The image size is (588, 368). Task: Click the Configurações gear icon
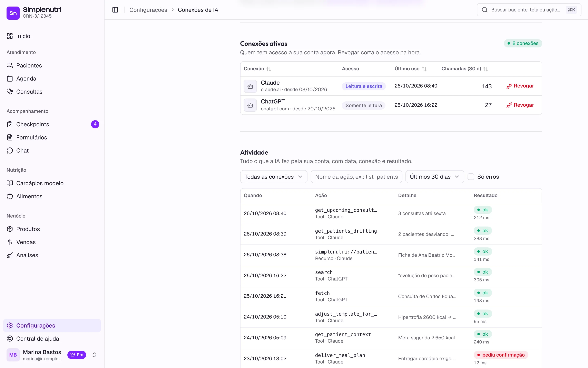(10, 325)
